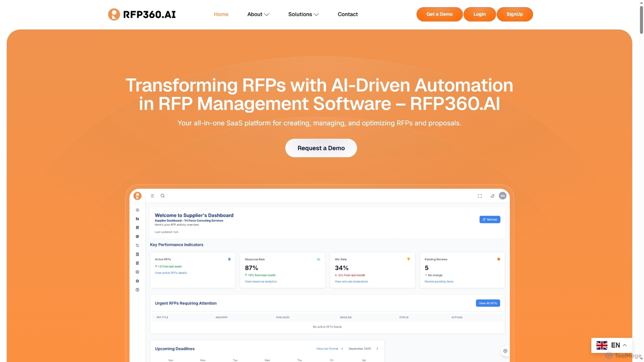
Task: Open View win rate breakdown link
Action: (x=351, y=282)
